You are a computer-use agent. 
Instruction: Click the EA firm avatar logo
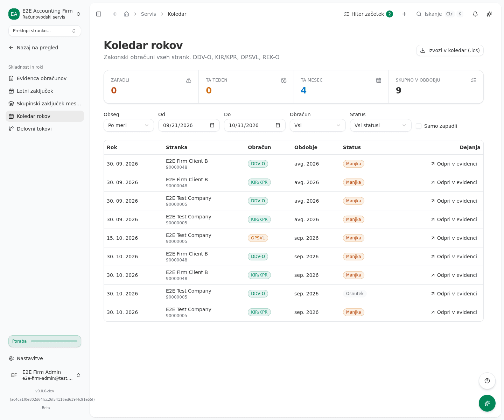[14, 14]
